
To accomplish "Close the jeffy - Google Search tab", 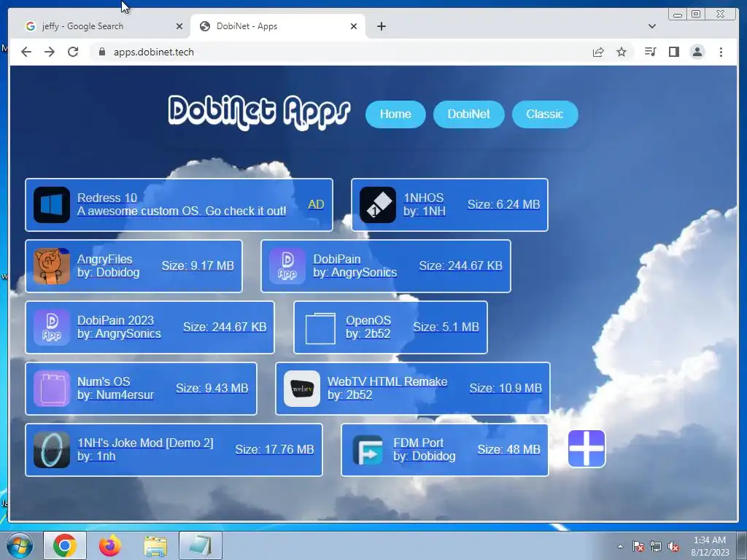I will click(179, 26).
